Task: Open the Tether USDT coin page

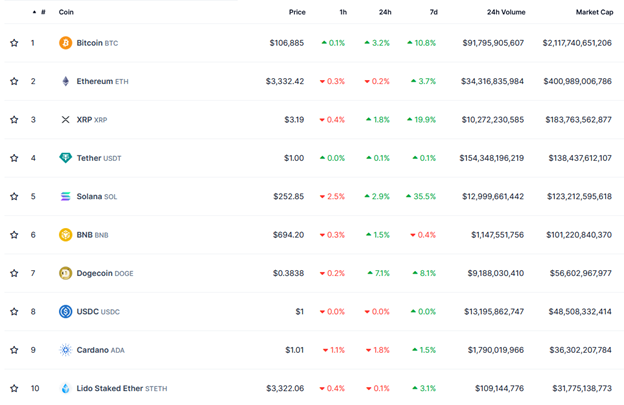Action: (99, 158)
